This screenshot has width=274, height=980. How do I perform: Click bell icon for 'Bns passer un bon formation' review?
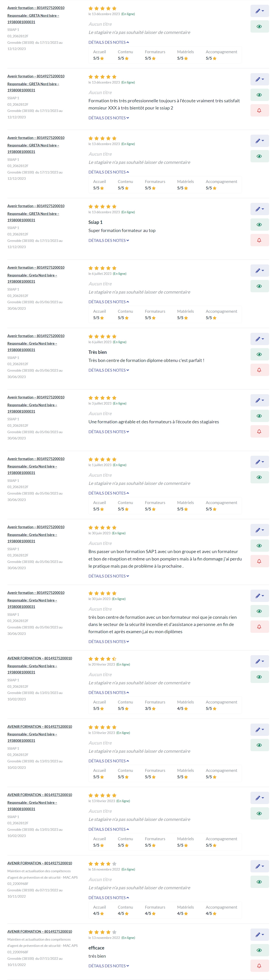click(x=259, y=561)
